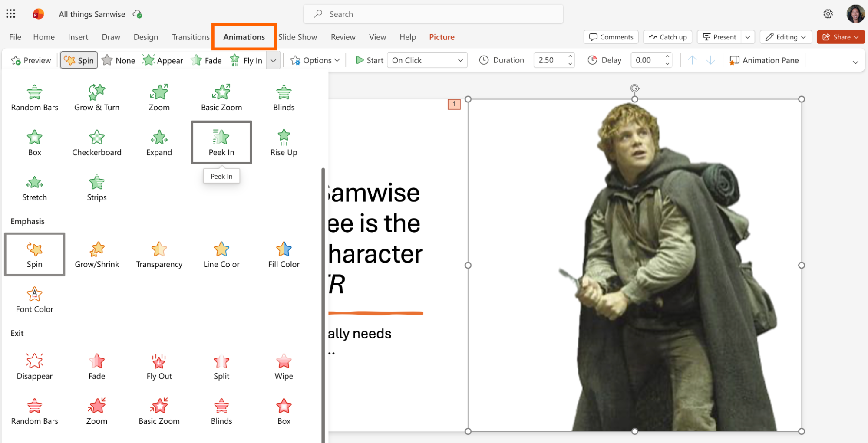Open the Editing mode dropdown
Screen dimensions: 868x443
(x=785, y=37)
